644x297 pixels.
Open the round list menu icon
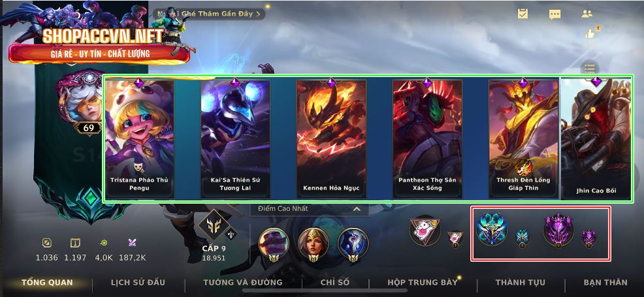[x=589, y=69]
